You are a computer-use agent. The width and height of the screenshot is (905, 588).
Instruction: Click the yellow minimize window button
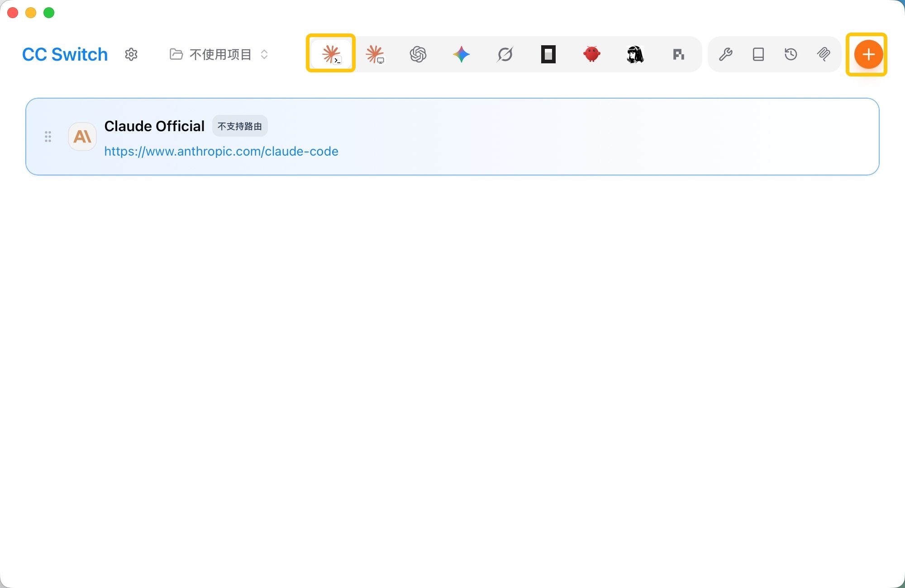point(31,13)
